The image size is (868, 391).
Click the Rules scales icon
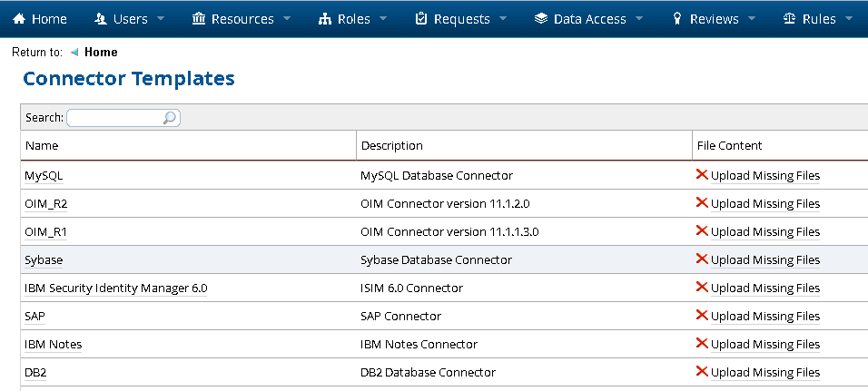pos(789,19)
